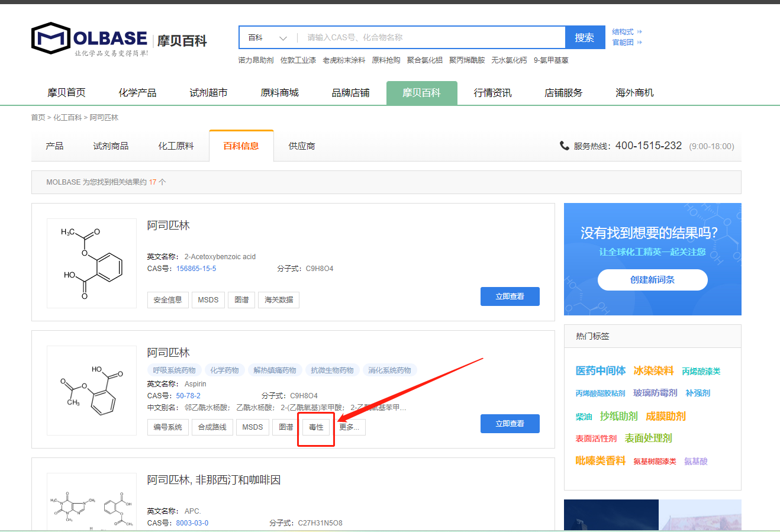This screenshot has height=532, width=780.
Task: Click tag 化学药物
Action: point(225,370)
